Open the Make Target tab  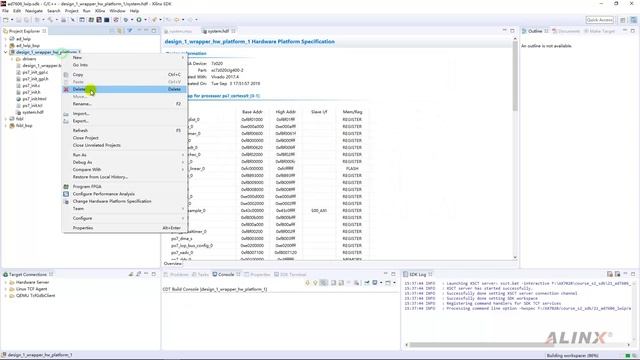point(599,31)
